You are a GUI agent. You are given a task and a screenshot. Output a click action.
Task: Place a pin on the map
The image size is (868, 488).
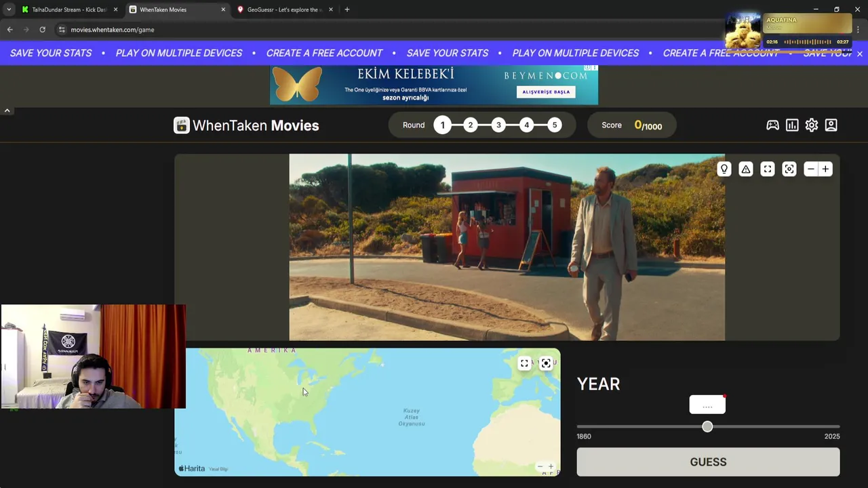(x=368, y=412)
